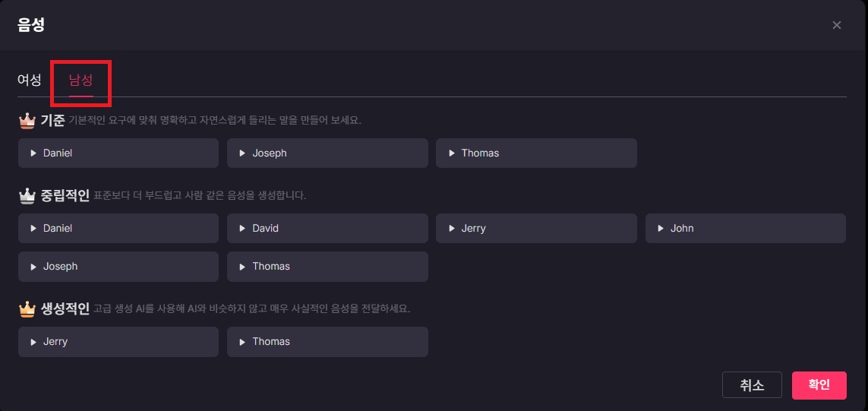Click the 취소 cancel button
Screen dimensions: 868x411
[x=752, y=385]
